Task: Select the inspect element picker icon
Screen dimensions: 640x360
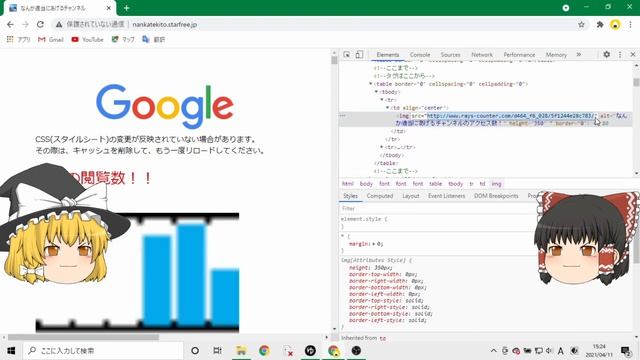Action: pos(347,54)
